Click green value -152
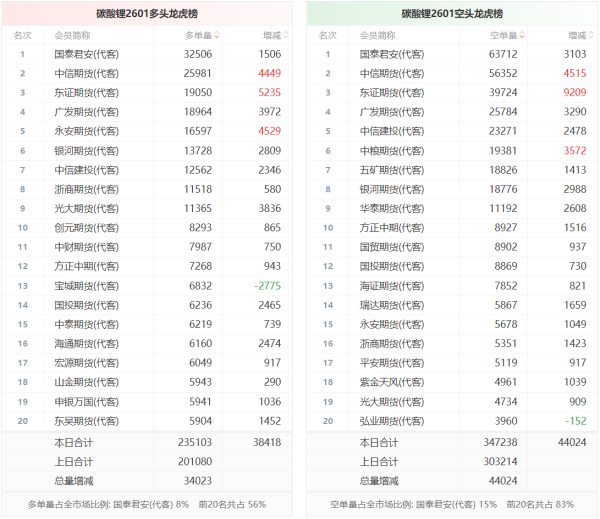 click(x=576, y=421)
